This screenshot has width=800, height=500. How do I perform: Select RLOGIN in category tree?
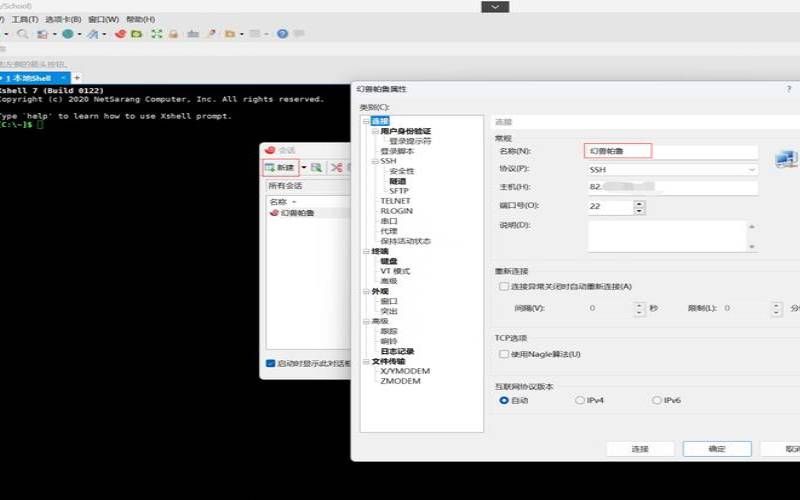pos(396,211)
